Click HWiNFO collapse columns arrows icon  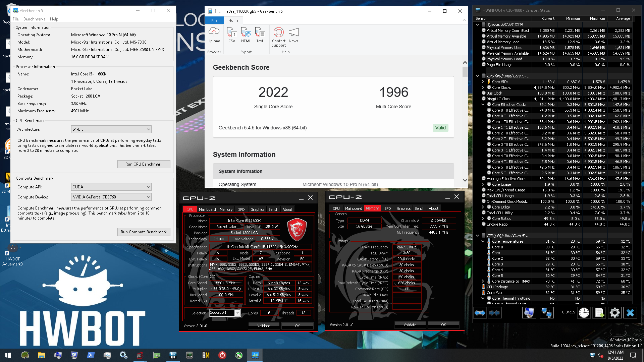tap(494, 313)
